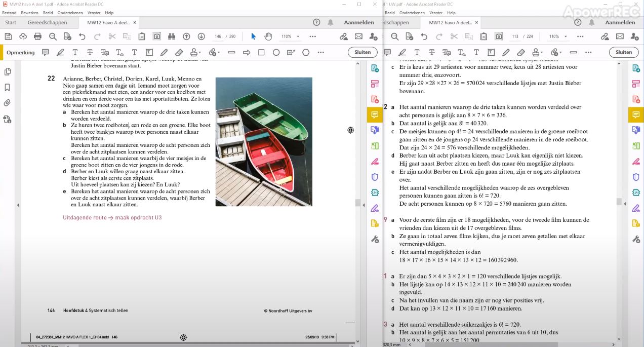
Task: Switch to the Start tab
Action: coord(11,23)
